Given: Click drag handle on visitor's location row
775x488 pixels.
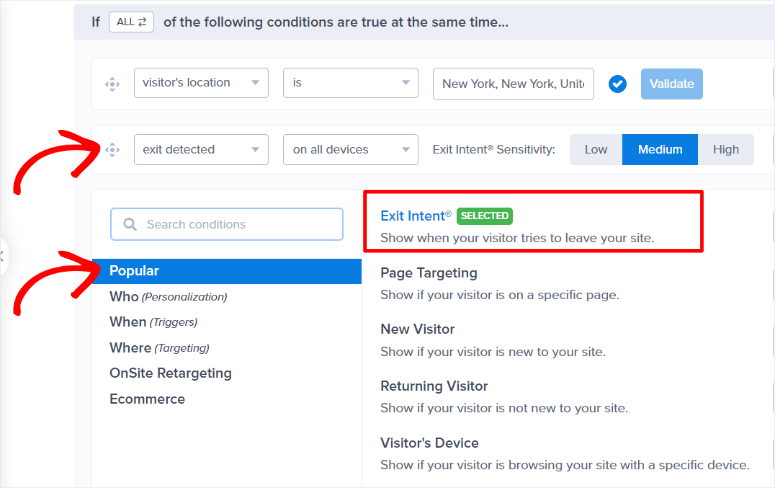Looking at the screenshot, I should (112, 84).
